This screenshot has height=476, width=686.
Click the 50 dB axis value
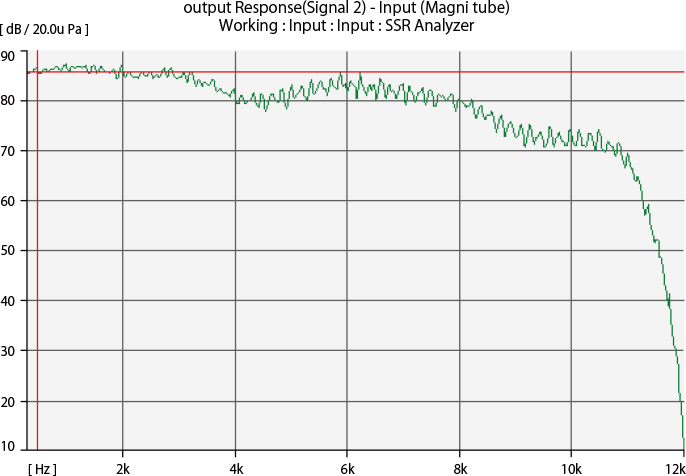[x=8, y=251]
